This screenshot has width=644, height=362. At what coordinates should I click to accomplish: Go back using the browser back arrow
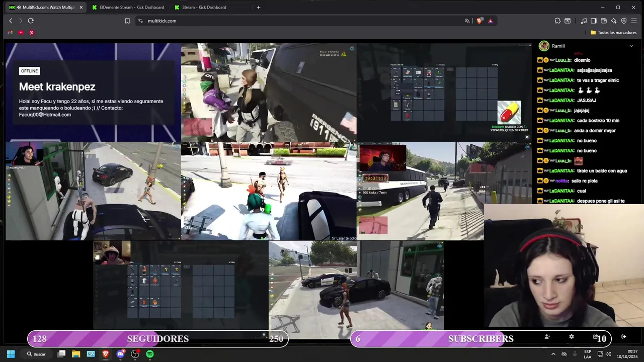[x=11, y=21]
